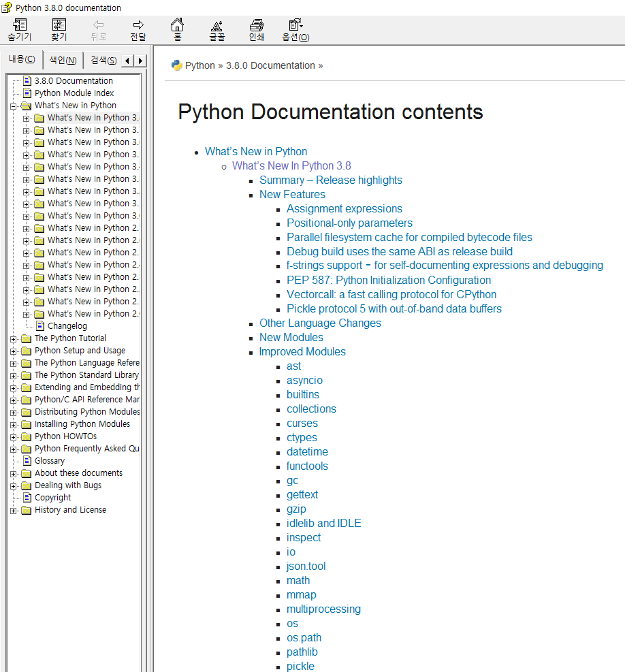
Task: Open the Options (옵션) toolbar icon
Action: tap(295, 25)
